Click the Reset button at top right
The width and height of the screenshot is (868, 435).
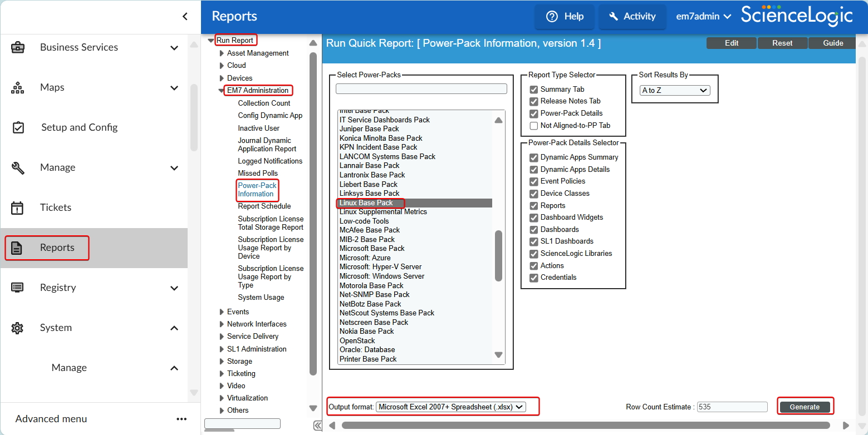click(782, 43)
